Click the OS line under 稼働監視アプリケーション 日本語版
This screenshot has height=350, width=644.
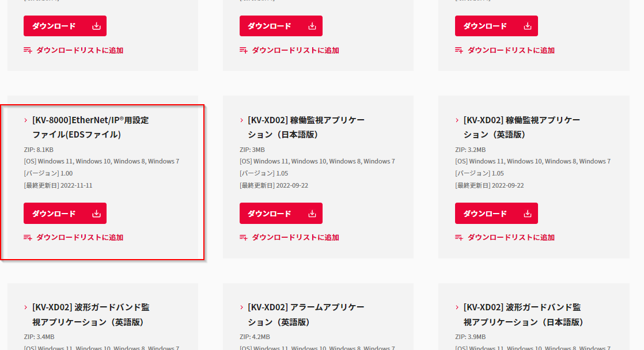tap(317, 161)
